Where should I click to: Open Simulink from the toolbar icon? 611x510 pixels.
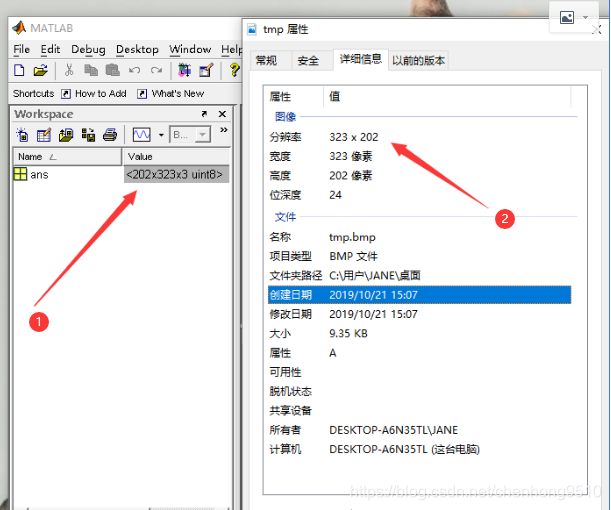(184, 70)
